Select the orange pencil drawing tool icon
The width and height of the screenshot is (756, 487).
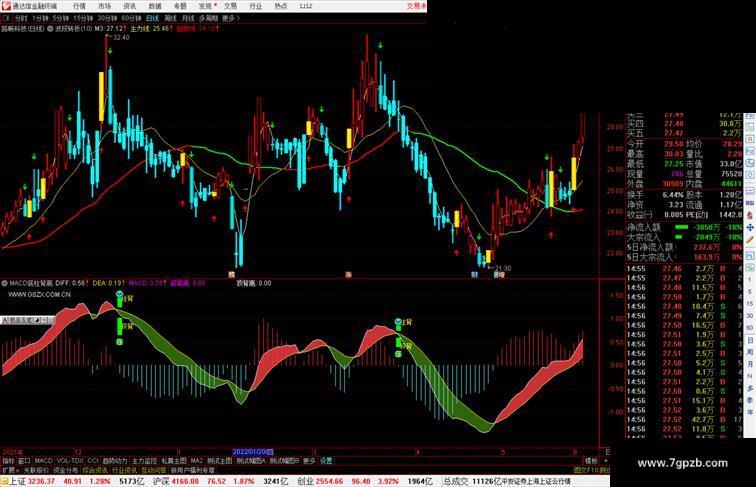coord(750,239)
